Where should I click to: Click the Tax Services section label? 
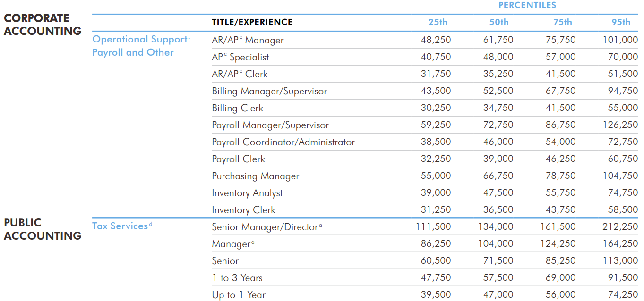(120, 226)
